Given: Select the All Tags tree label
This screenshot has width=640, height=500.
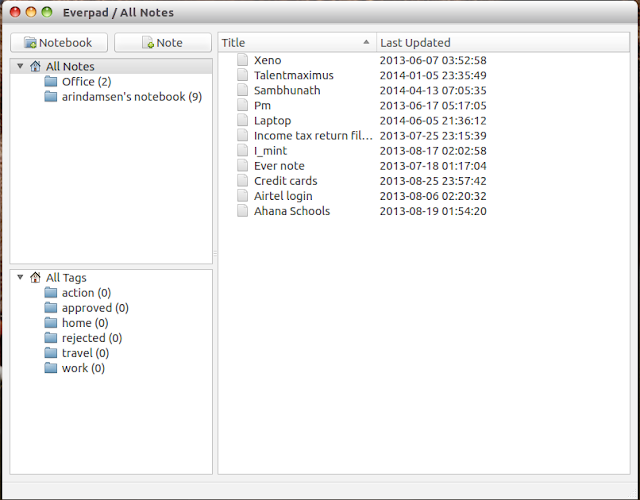Looking at the screenshot, I should pos(66,278).
